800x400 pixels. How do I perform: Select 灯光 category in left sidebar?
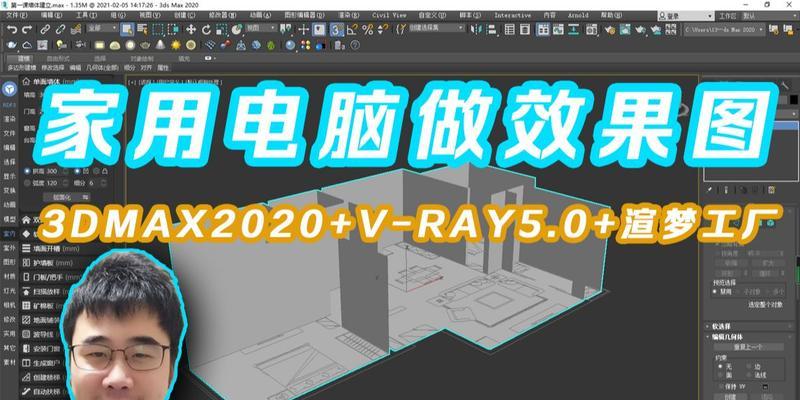pos(10,291)
